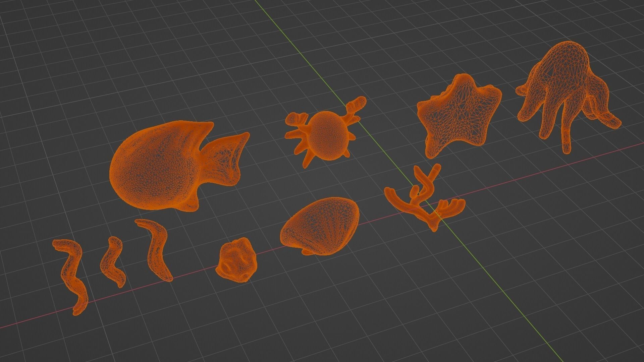Select the seaweed strand nearest the fish
This screenshot has height=362, width=644.
pos(155,250)
